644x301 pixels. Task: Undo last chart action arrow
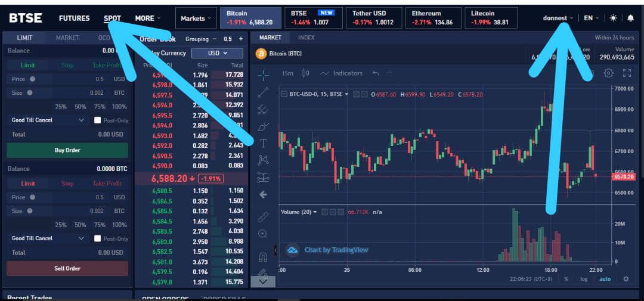376,73
